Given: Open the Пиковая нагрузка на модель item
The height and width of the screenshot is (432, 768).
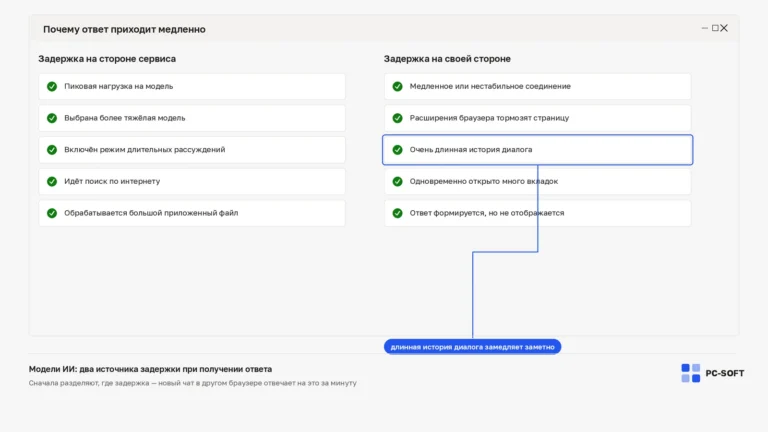Looking at the screenshot, I should [192, 86].
